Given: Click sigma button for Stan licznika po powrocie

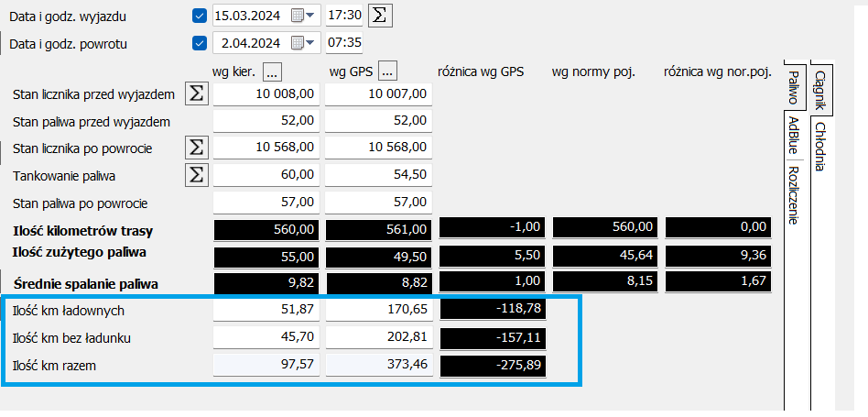Looking at the screenshot, I should (x=196, y=148).
